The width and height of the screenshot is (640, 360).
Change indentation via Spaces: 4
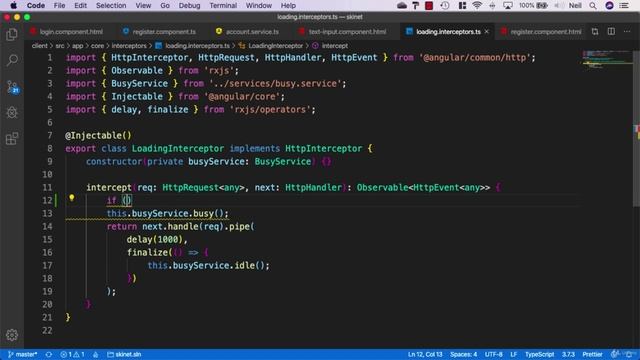pyautogui.click(x=463, y=354)
